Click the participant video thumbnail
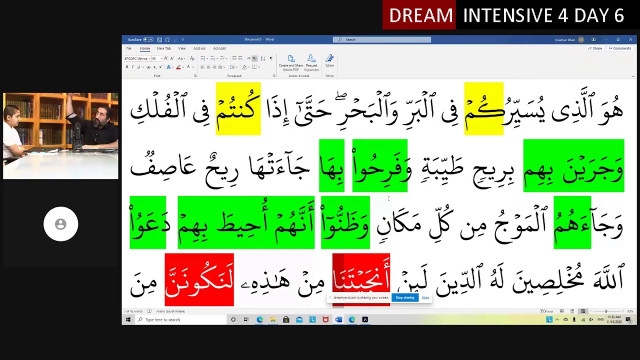 60,136
